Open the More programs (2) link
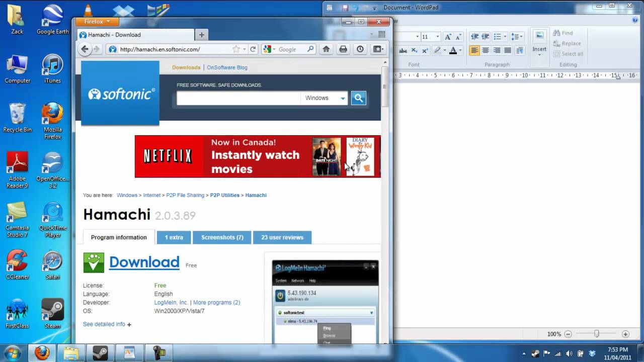The width and height of the screenshot is (644, 362). pos(217,303)
